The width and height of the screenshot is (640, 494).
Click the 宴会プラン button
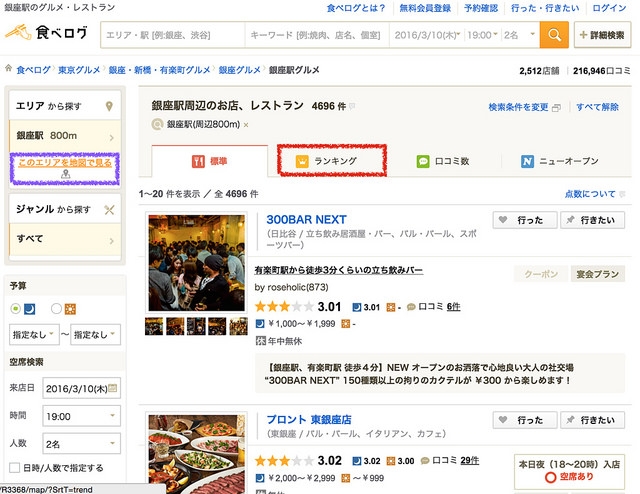tap(598, 274)
